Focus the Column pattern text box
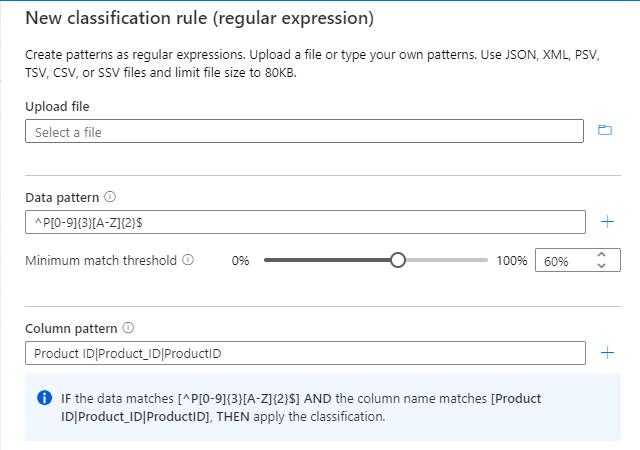Screen dimensions: 640x450 click(305, 353)
